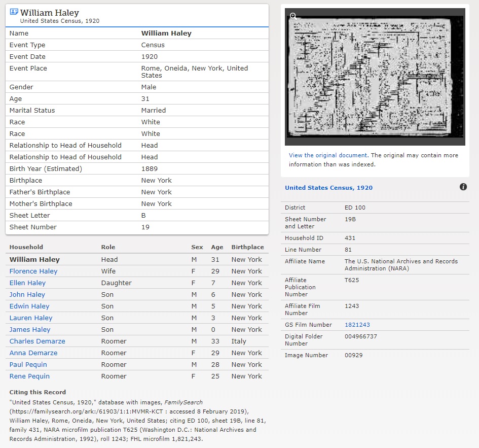This screenshot has height=448, width=479.
Task: Click the record person icon beside William Haley
Action: pyautogui.click(x=14, y=12)
